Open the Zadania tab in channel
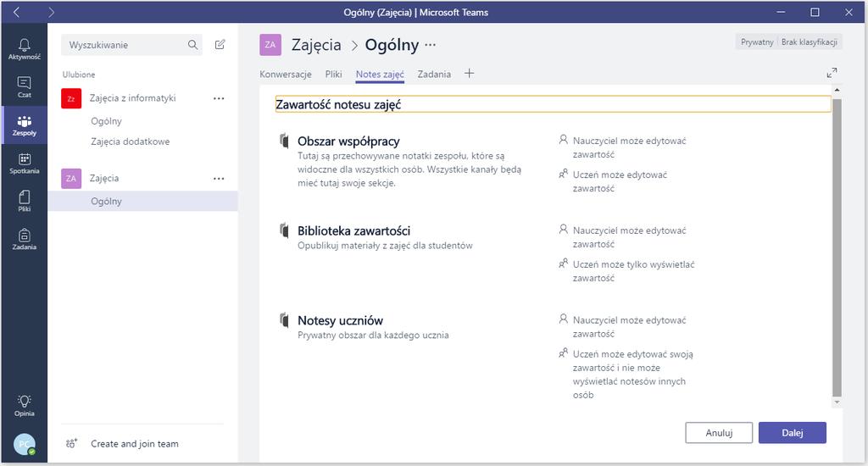 tap(434, 75)
